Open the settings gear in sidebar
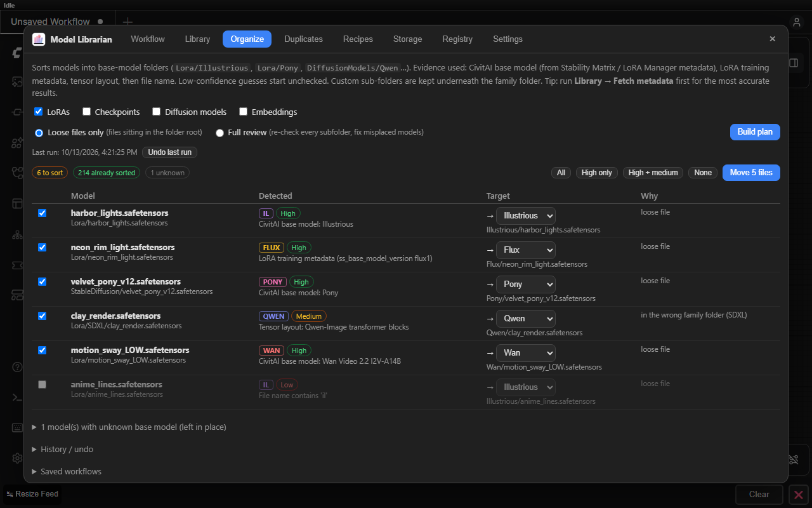 coord(18,458)
